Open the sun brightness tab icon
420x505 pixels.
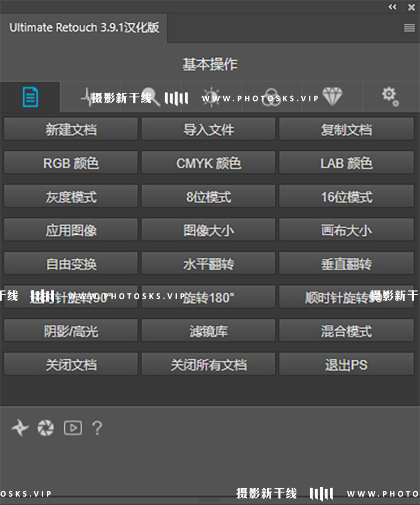pyautogui.click(x=211, y=97)
